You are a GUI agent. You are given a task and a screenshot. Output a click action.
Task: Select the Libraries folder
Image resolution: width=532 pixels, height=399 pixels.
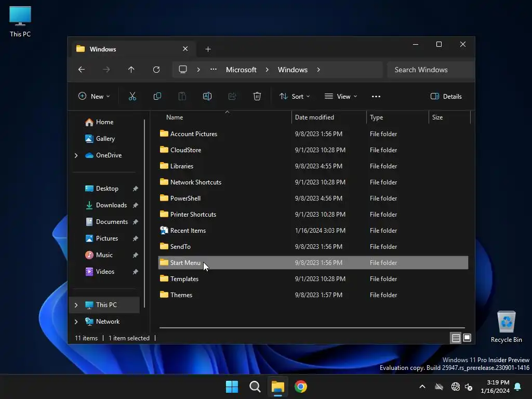[313, 166]
